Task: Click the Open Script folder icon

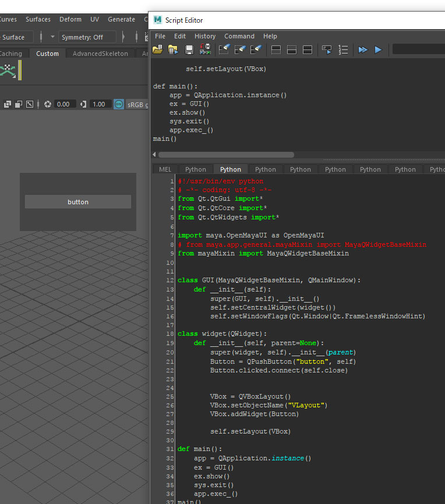Action: click(158, 50)
